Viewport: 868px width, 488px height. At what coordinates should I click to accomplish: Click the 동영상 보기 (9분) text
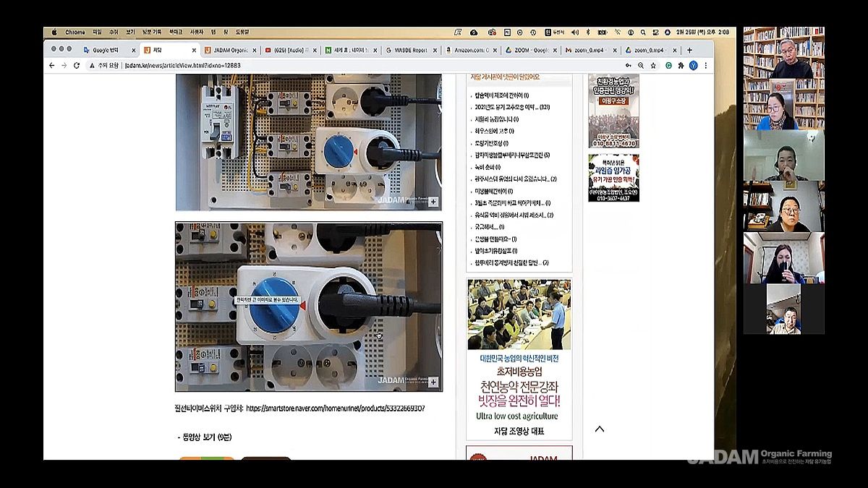(205, 437)
